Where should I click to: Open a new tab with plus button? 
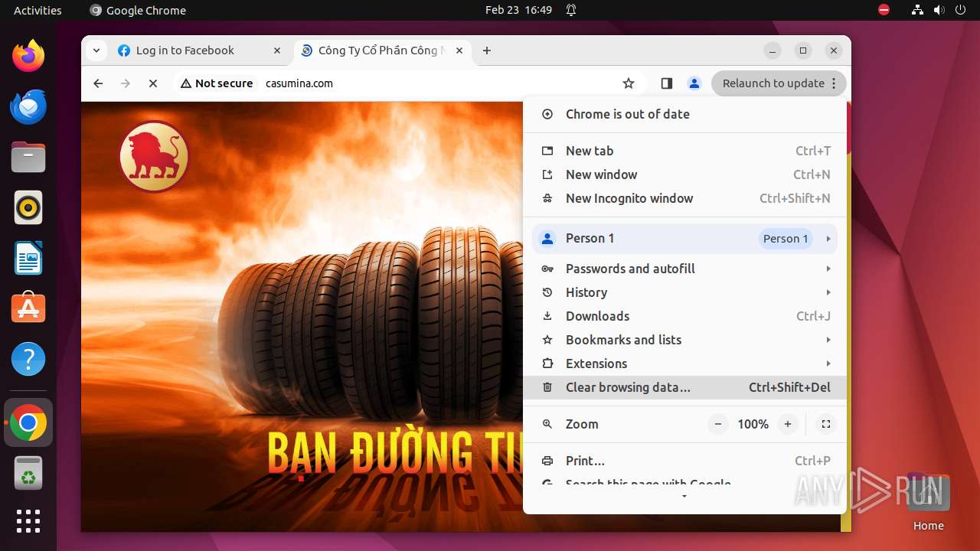pos(487,51)
